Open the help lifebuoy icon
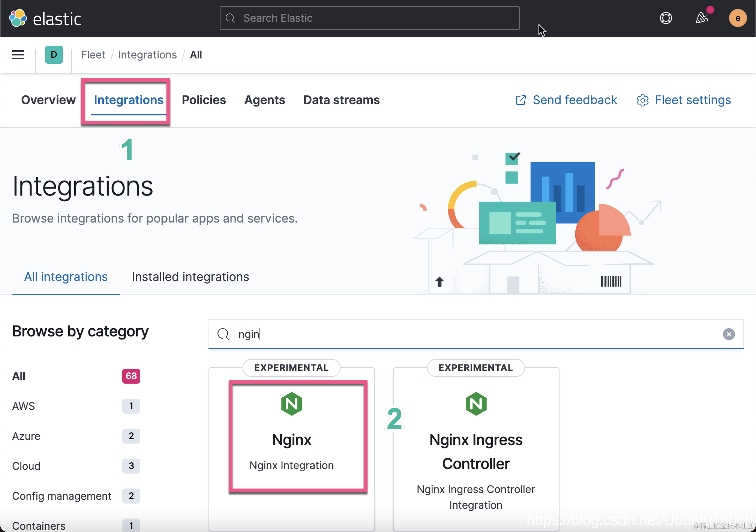756x532 pixels. click(x=666, y=18)
